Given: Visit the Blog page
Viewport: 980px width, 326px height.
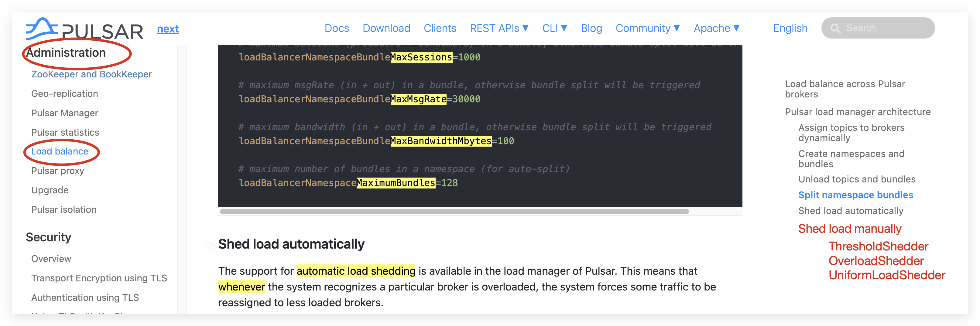Looking at the screenshot, I should coord(591,28).
